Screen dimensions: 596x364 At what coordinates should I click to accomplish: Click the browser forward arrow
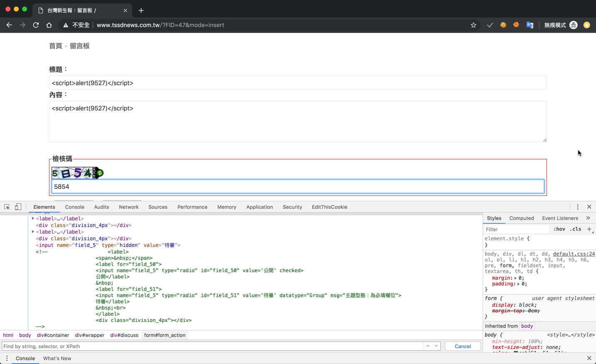(x=22, y=25)
